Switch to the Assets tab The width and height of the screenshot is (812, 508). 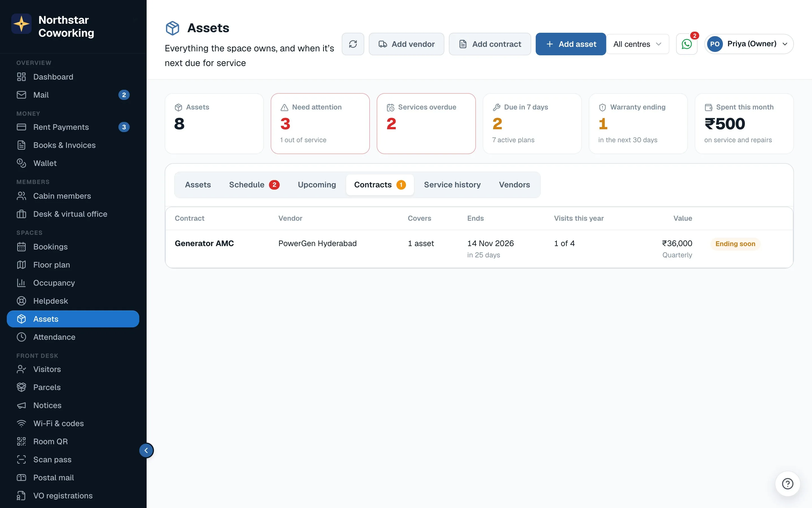[198, 185]
